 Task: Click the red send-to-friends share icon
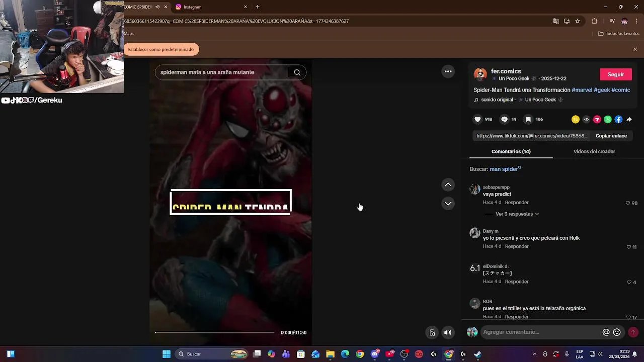[597, 119]
